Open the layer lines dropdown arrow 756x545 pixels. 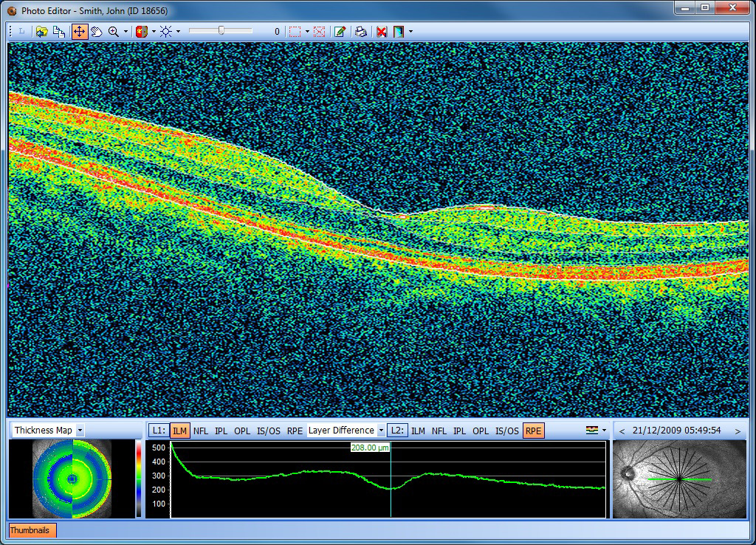604,431
